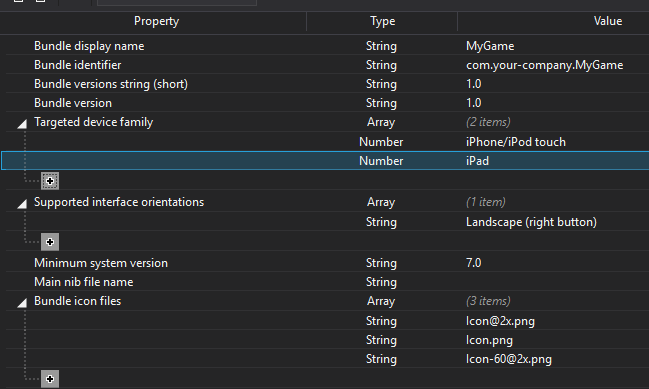Select the MyGame display name value
Image resolution: width=649 pixels, height=389 pixels.
click(490, 46)
